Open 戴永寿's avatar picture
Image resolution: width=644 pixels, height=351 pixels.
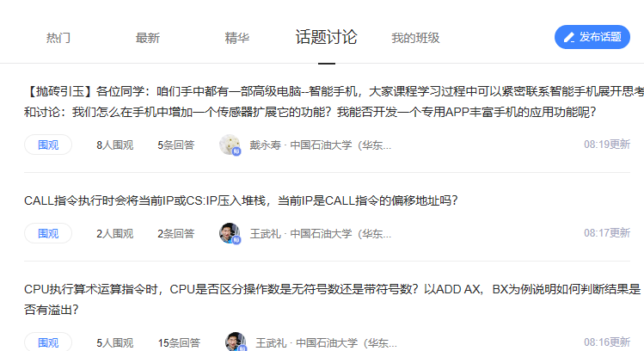coord(230,145)
